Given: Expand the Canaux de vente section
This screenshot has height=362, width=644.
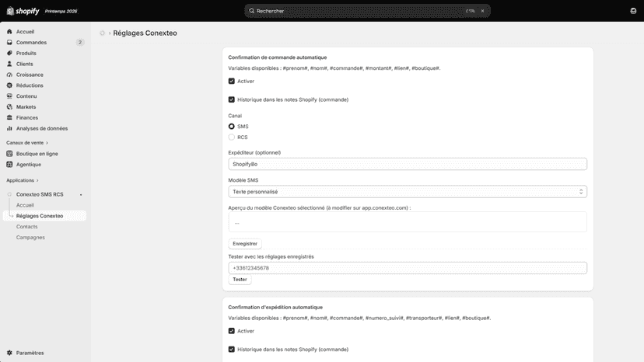Looking at the screenshot, I should coord(27,143).
